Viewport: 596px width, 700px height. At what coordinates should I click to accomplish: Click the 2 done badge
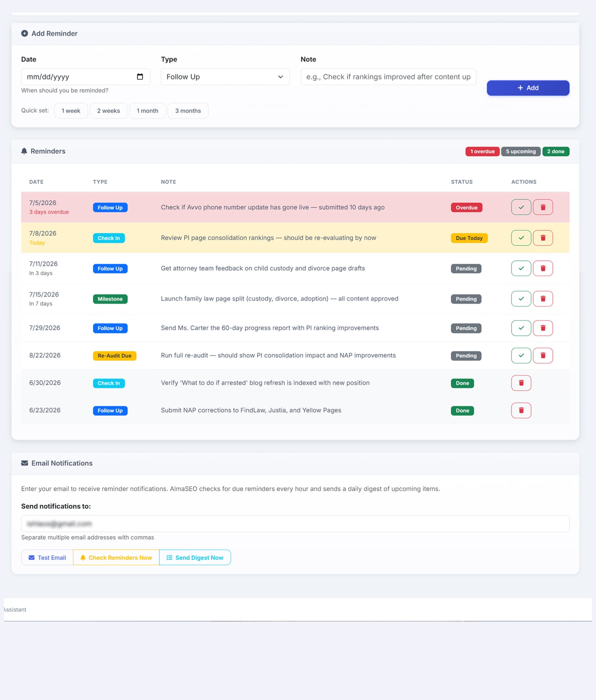click(556, 151)
